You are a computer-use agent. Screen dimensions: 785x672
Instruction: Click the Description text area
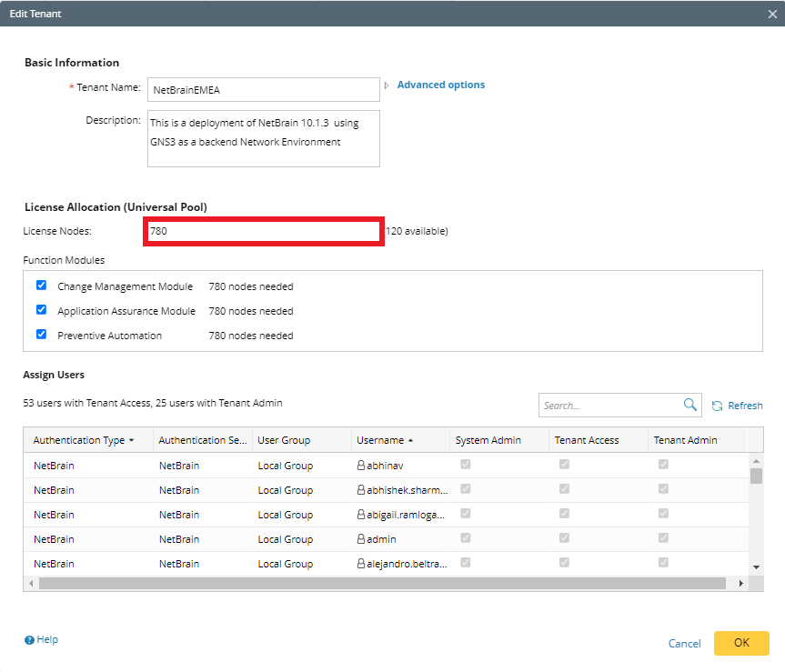coord(264,138)
